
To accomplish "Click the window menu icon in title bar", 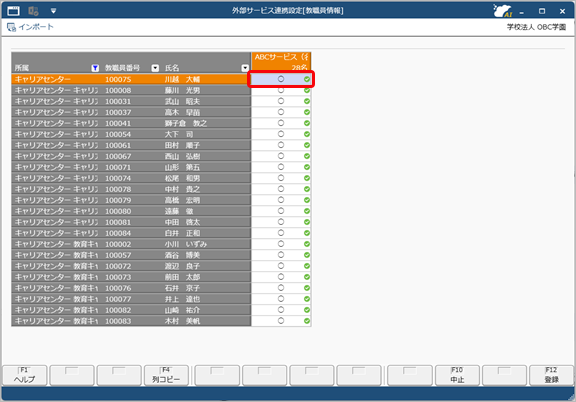I will (x=13, y=11).
